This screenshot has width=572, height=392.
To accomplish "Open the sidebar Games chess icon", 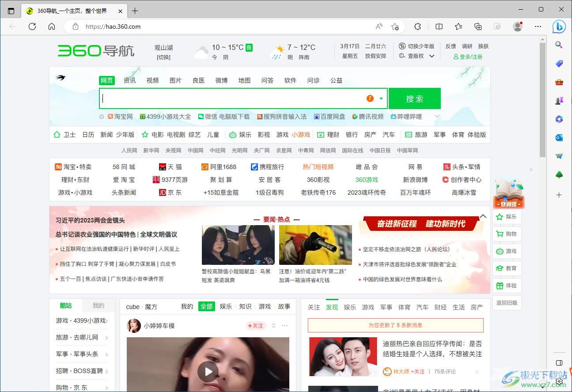I will coord(559,101).
